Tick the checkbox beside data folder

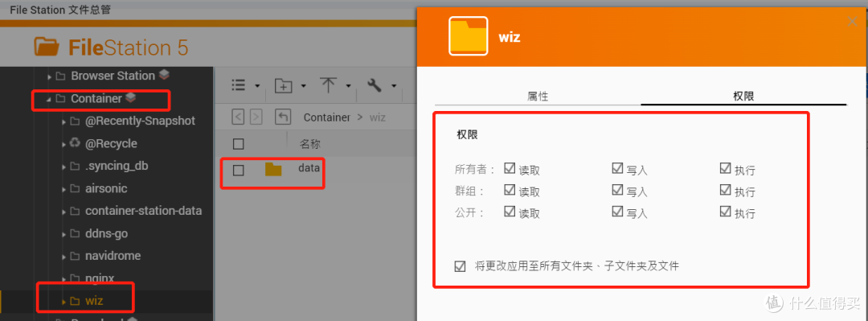239,171
